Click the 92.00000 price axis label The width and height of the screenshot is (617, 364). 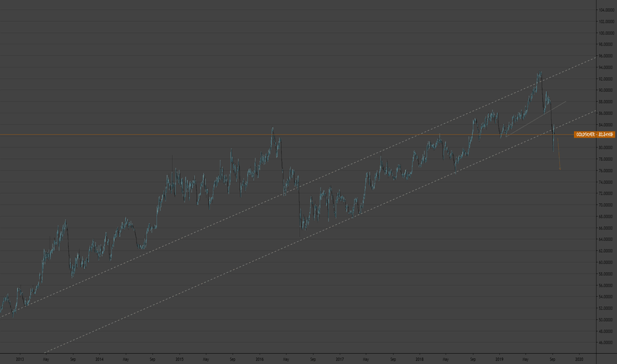(606, 79)
